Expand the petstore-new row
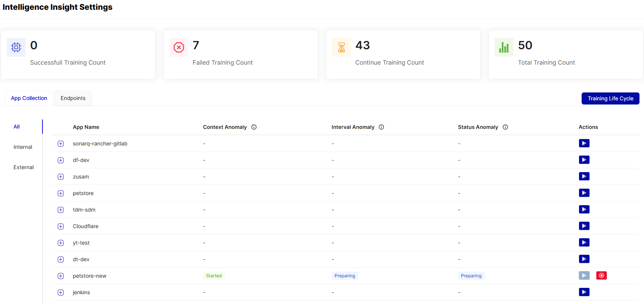The height and width of the screenshot is (304, 644). [60, 276]
